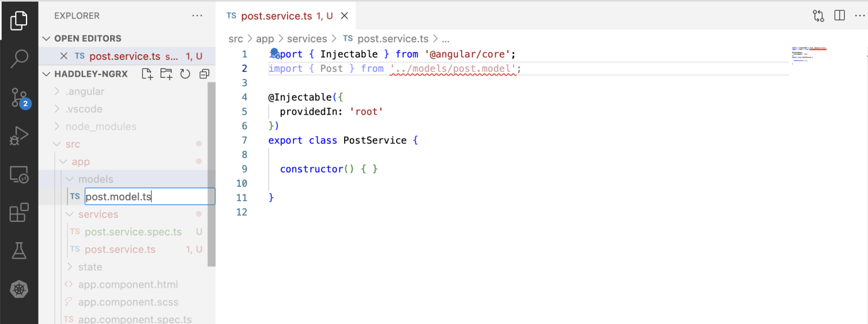Expand the state folder
868x324 pixels.
(90, 267)
